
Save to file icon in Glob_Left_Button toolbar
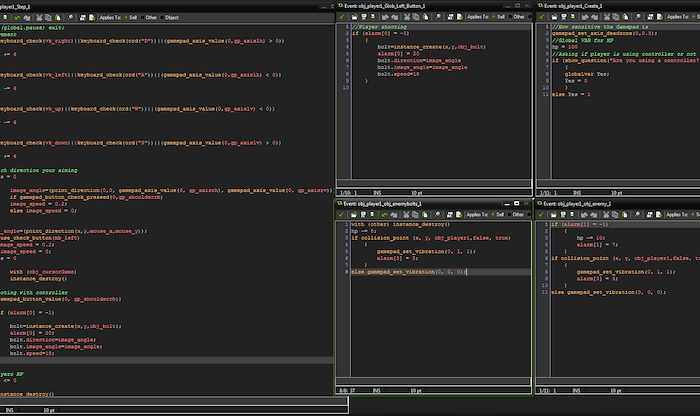[x=364, y=17]
